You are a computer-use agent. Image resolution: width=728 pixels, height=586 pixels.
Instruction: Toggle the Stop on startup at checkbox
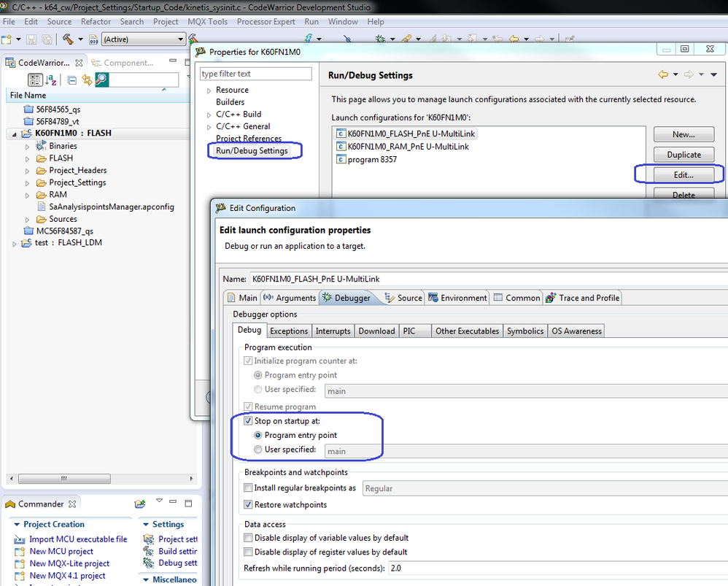pyautogui.click(x=249, y=420)
